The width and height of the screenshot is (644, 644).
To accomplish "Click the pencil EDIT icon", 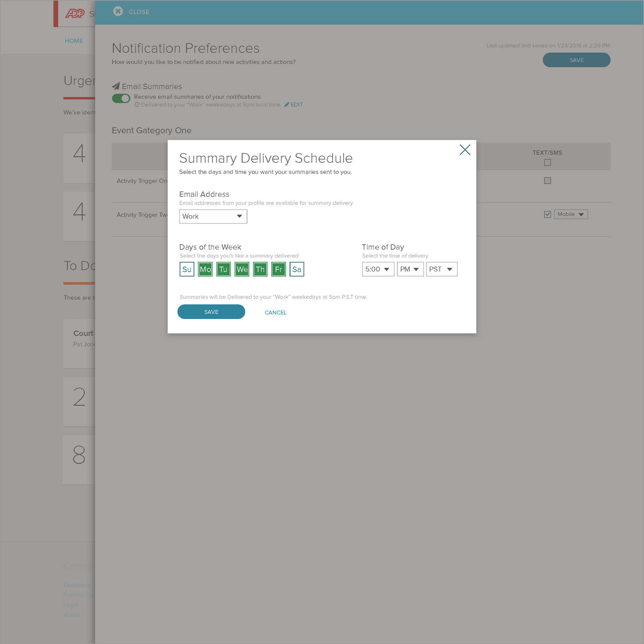I will pos(286,105).
